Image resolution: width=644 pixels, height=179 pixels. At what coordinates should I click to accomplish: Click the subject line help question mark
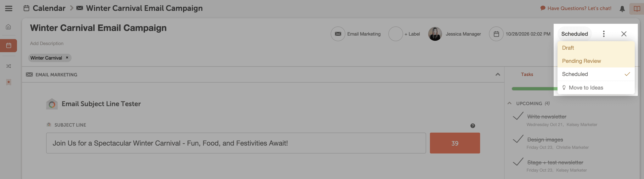[x=473, y=126]
